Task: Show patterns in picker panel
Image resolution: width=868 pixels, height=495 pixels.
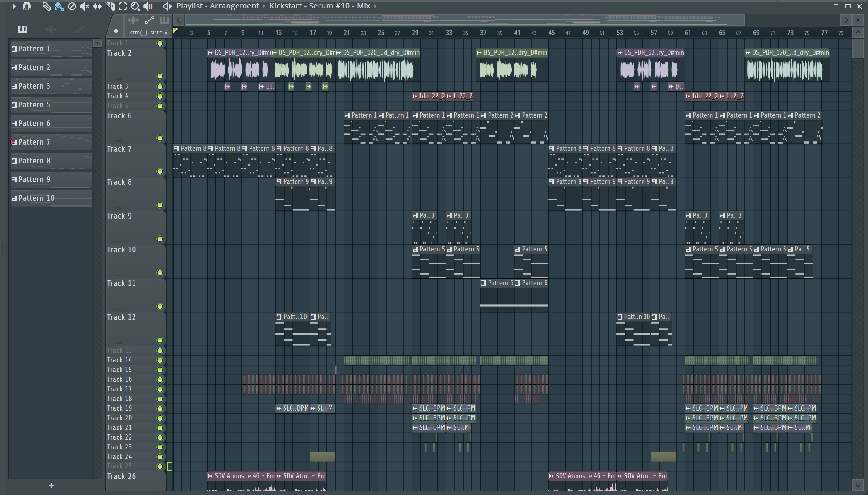Action: [23, 29]
